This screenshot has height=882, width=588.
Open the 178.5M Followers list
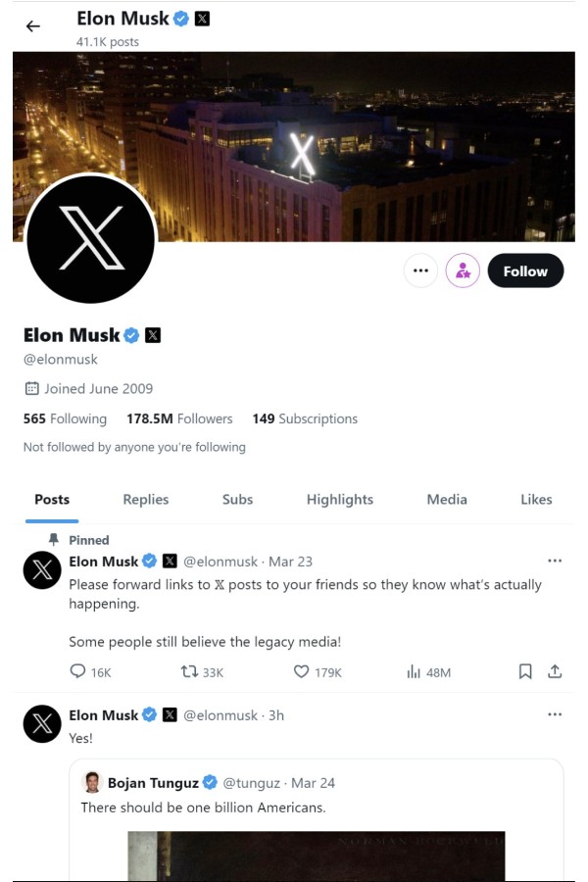point(179,418)
